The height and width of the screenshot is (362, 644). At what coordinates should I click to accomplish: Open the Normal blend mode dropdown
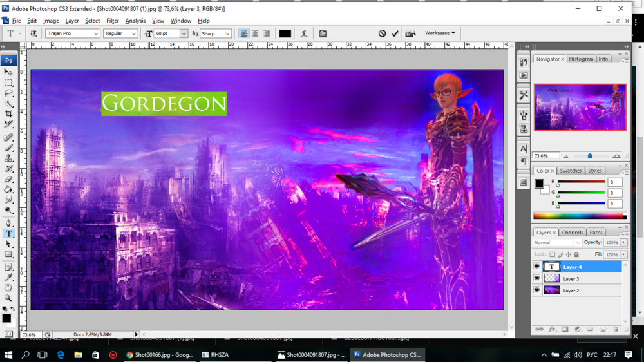(x=557, y=243)
